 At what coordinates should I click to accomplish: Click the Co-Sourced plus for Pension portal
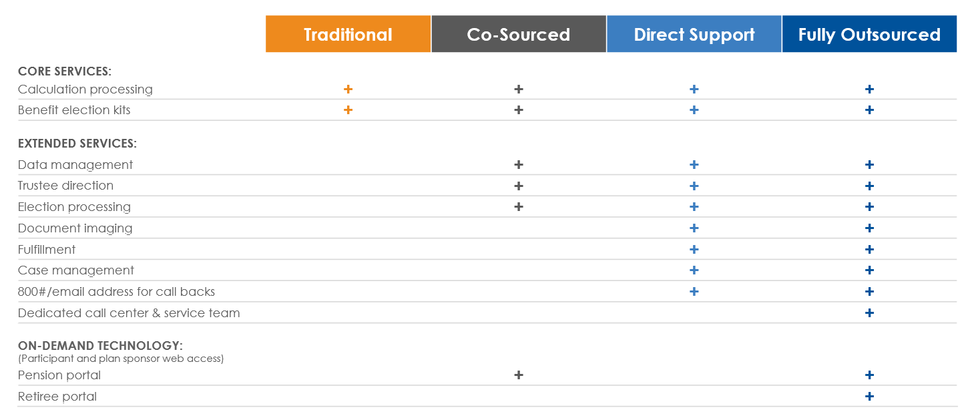tap(519, 375)
